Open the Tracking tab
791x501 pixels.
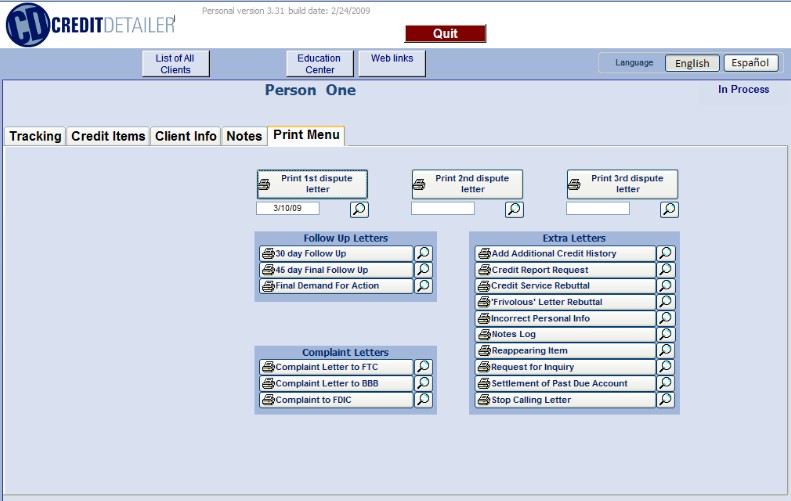coord(35,136)
